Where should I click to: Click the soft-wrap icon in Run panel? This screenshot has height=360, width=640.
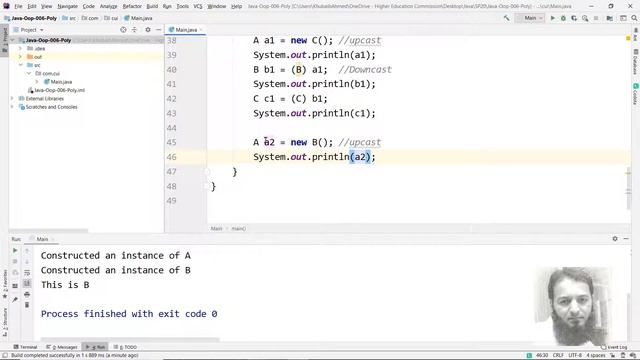point(27,272)
